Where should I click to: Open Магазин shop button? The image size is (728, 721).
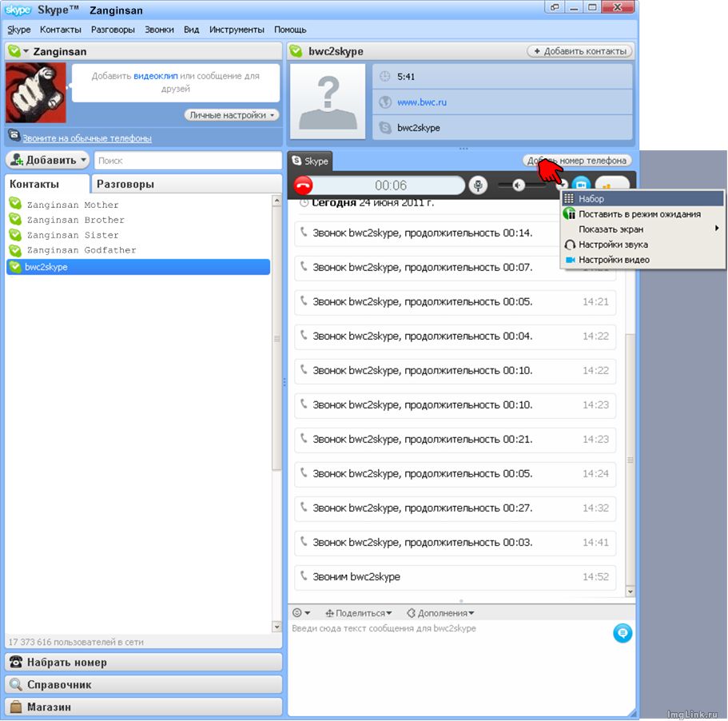coord(144,707)
